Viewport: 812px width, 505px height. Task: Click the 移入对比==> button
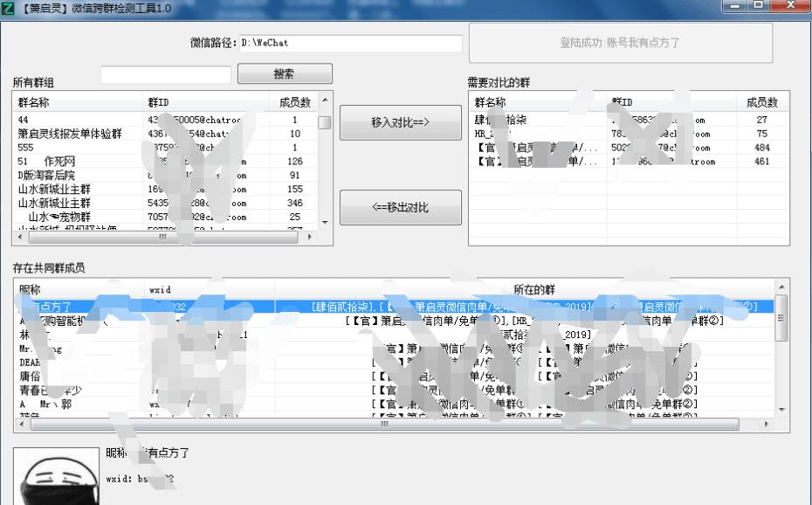pos(400,122)
